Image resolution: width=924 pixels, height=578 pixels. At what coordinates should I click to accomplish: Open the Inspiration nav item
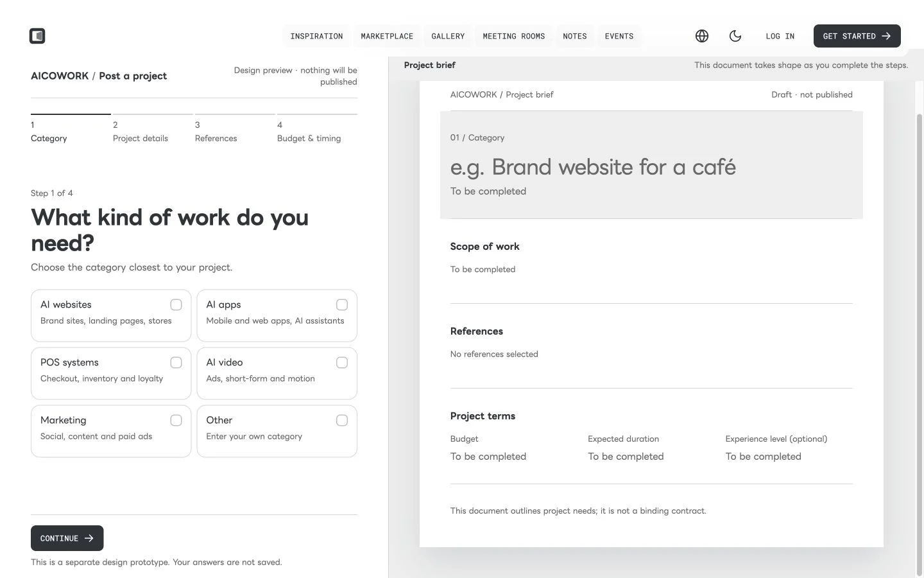[x=316, y=36]
